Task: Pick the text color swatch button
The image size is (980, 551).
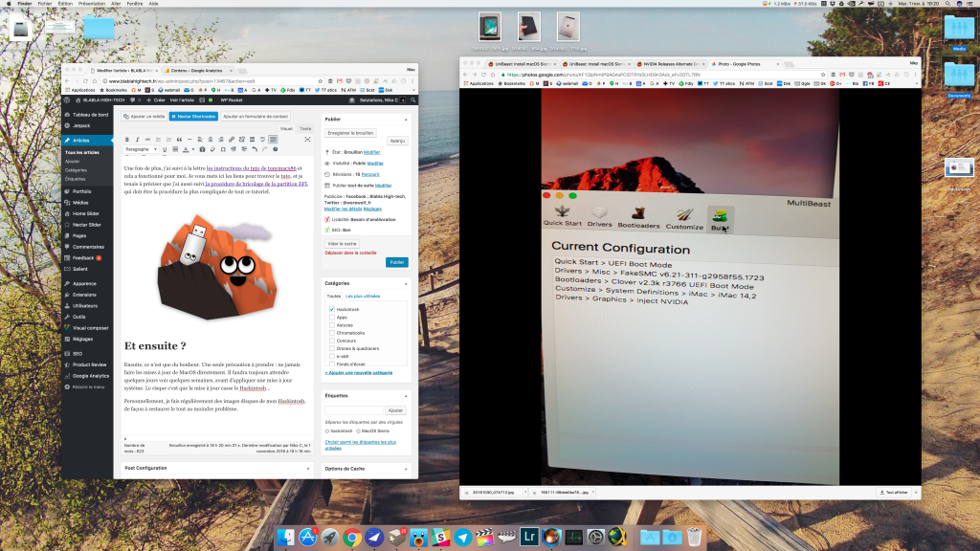Action: [186, 149]
